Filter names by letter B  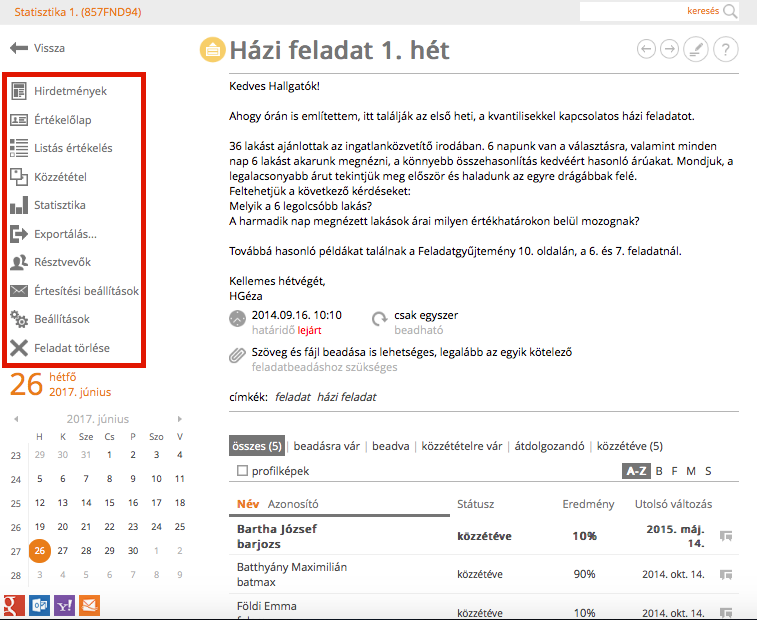659,471
